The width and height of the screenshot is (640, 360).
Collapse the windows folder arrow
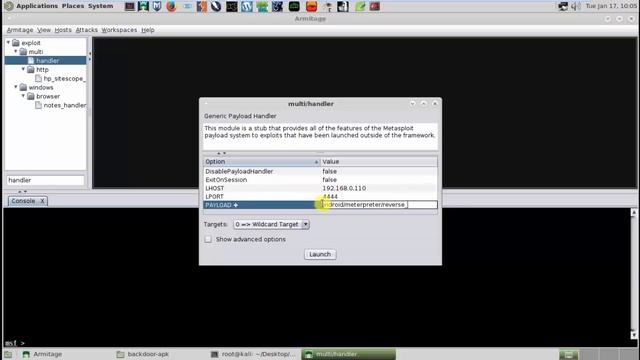tap(16, 87)
